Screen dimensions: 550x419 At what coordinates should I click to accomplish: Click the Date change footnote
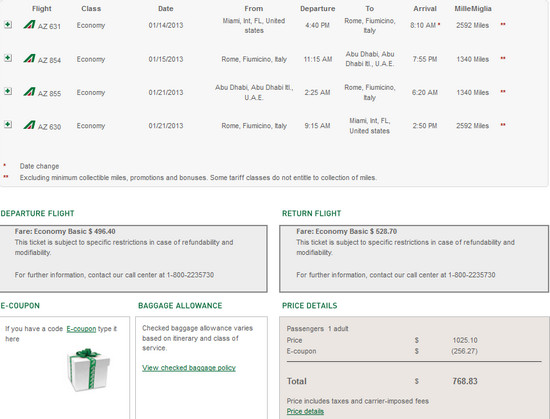39,166
